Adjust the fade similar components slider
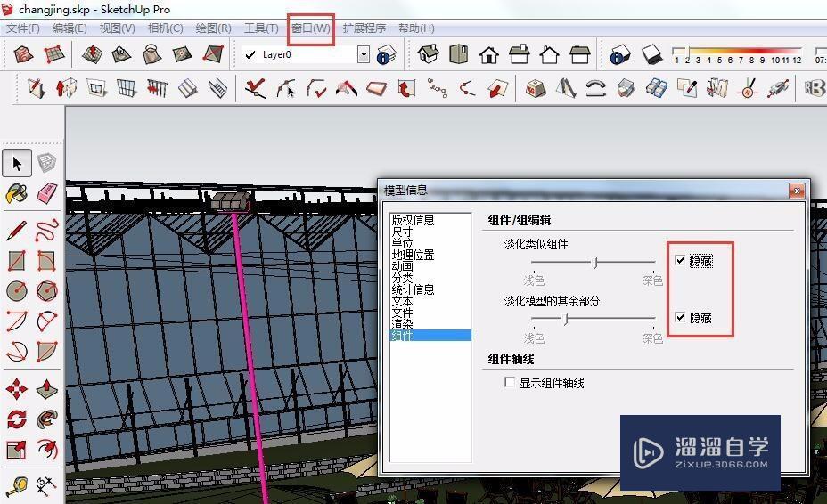Image resolution: width=827 pixels, height=504 pixels. click(595, 262)
